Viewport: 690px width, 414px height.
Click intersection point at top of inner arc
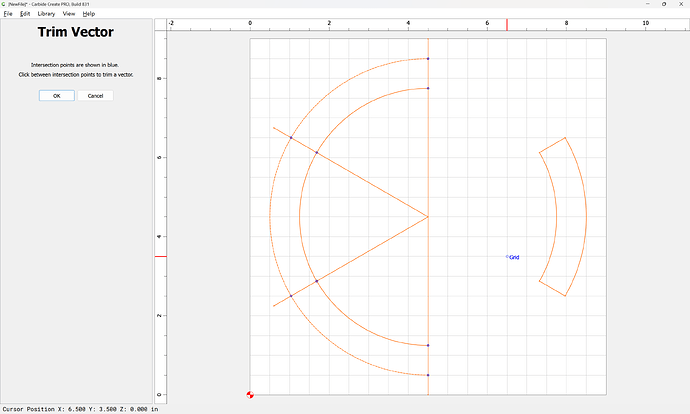pos(428,88)
